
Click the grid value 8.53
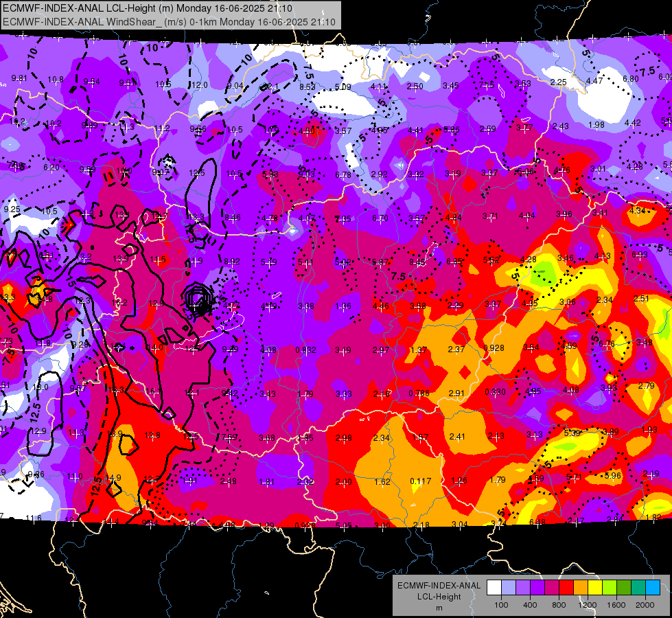(x=307, y=87)
